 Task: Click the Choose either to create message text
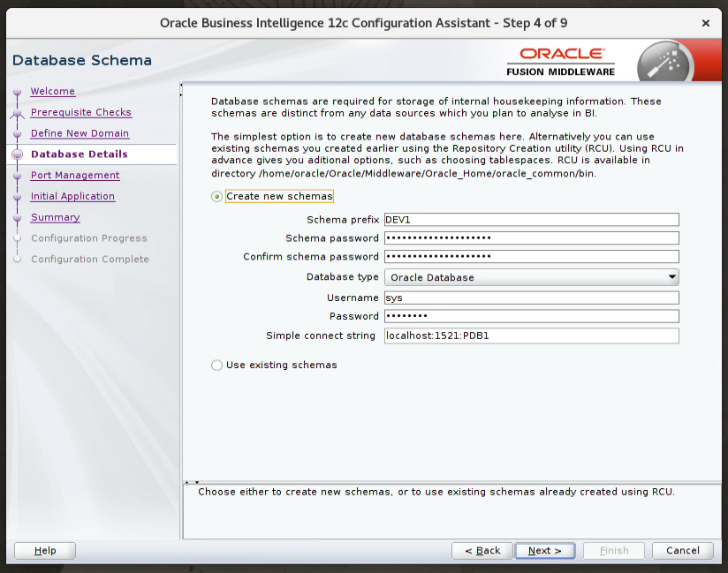[436, 492]
